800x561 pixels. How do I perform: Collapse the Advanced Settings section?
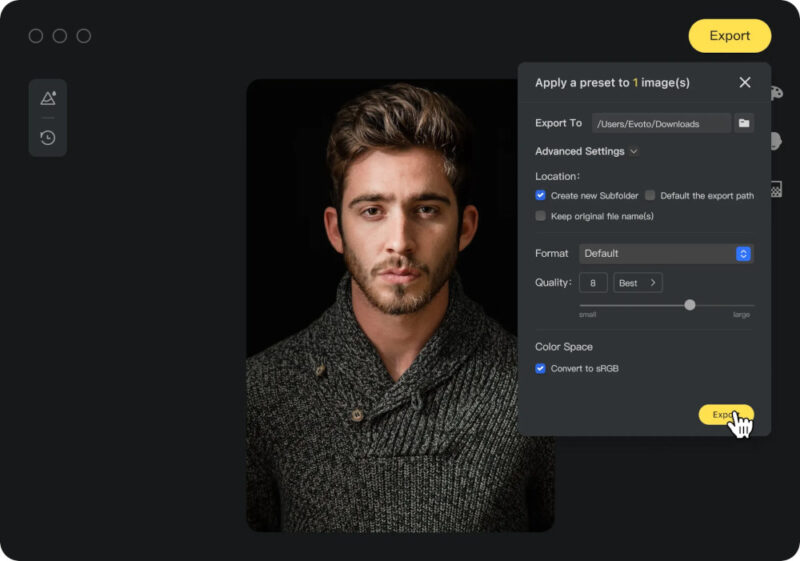587,151
